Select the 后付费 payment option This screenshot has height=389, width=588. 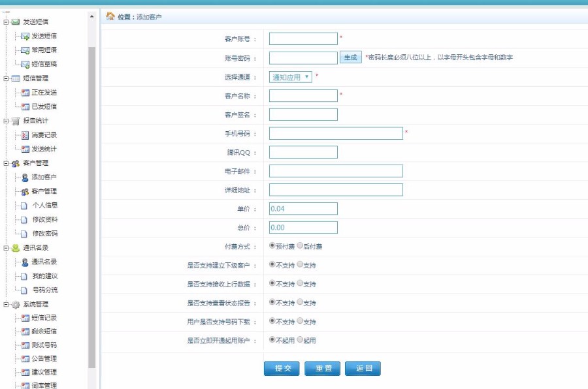[299, 247]
